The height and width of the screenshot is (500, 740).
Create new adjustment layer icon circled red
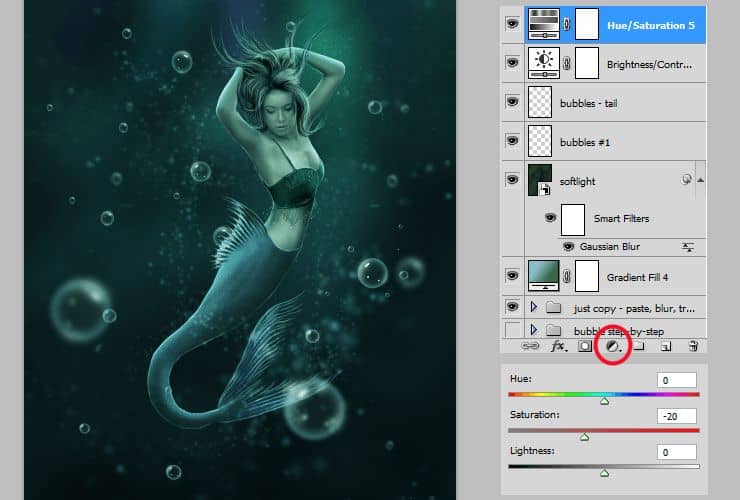pos(612,347)
